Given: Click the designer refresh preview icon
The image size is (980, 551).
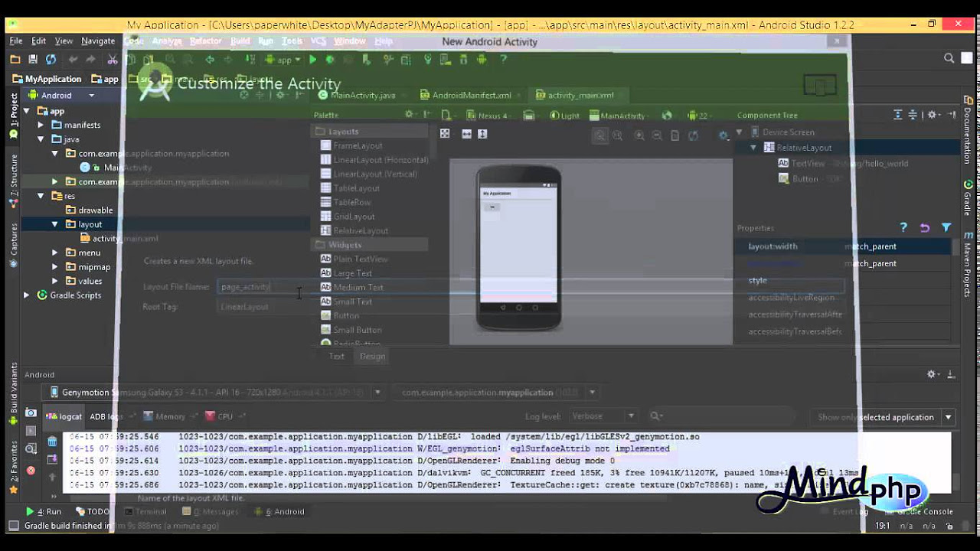Looking at the screenshot, I should coord(694,135).
